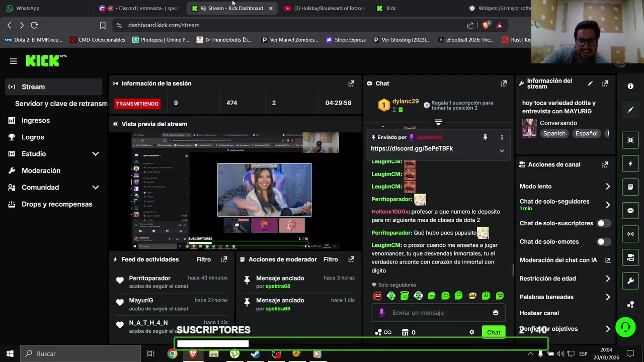This screenshot has height=362, width=644.
Task: Expand the Estudio sidebar section
Action: pyautogui.click(x=96, y=154)
